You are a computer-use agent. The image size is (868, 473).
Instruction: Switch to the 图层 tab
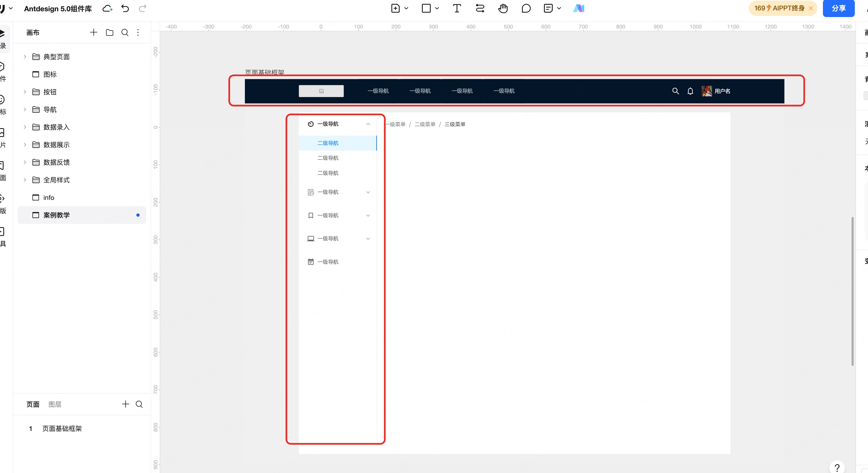click(55, 404)
